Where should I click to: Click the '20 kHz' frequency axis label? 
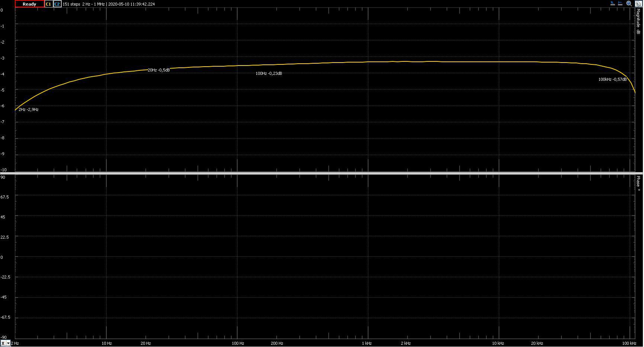click(537, 343)
